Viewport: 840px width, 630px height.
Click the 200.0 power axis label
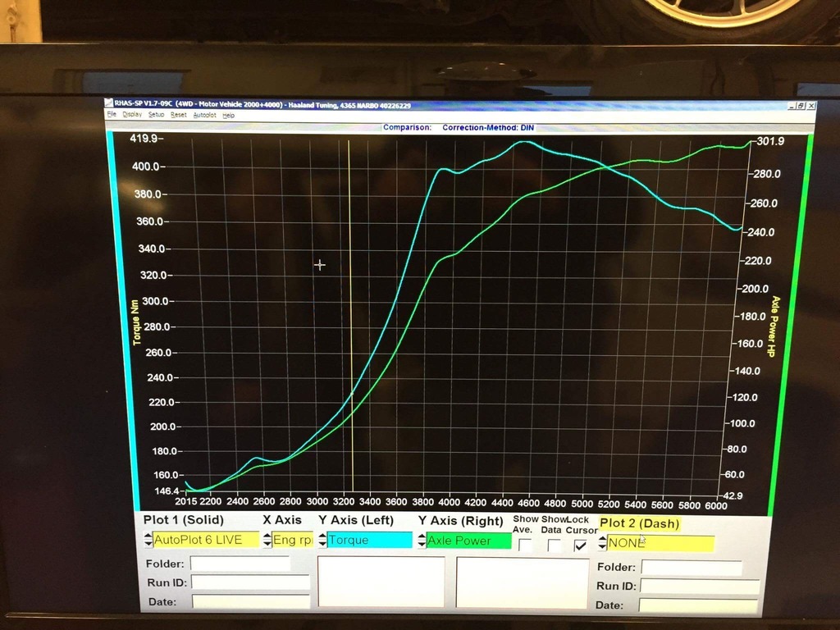coord(755,289)
